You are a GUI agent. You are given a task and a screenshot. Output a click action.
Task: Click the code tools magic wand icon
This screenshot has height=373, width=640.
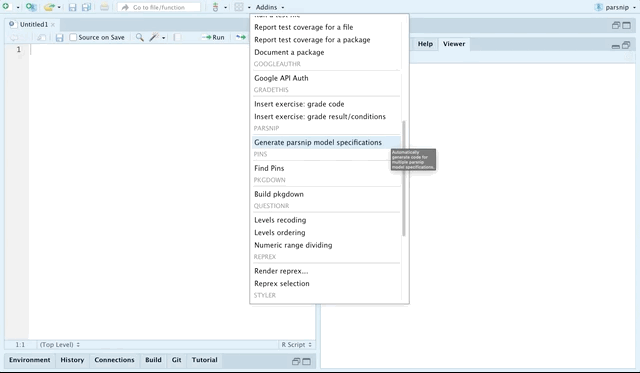coord(154,37)
